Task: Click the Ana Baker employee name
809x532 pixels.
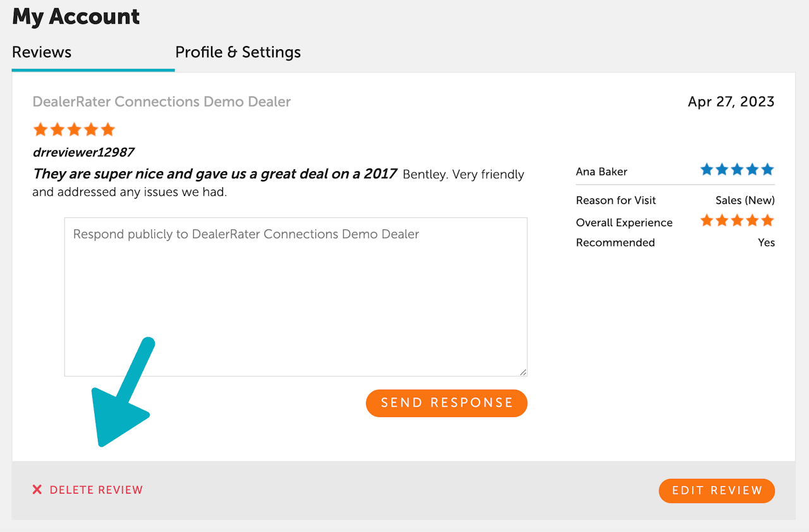Action: tap(601, 172)
